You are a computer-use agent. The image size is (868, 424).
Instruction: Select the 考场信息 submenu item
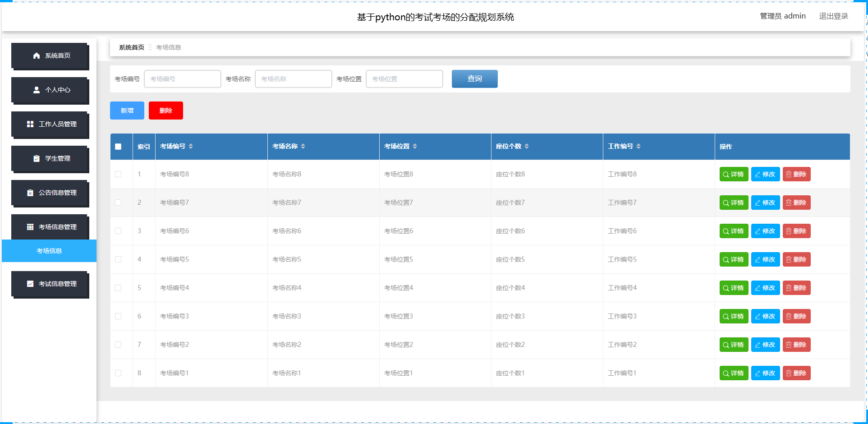point(49,251)
